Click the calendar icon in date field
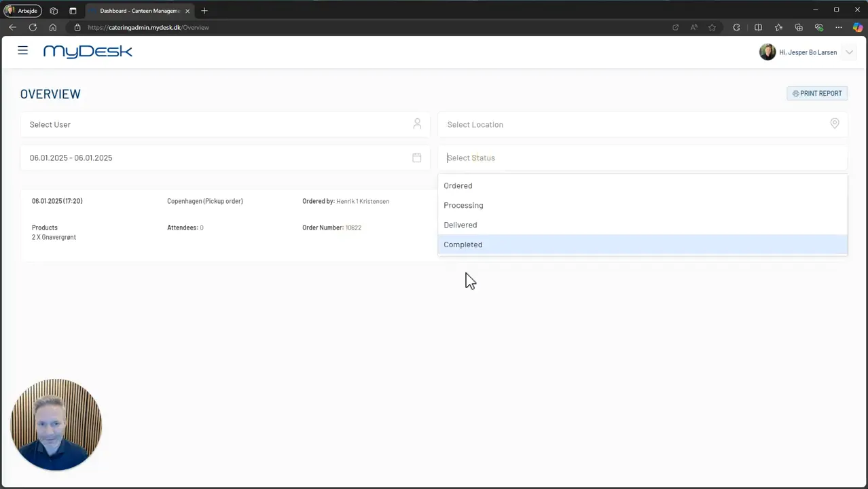Image resolution: width=868 pixels, height=489 pixels. [x=417, y=158]
